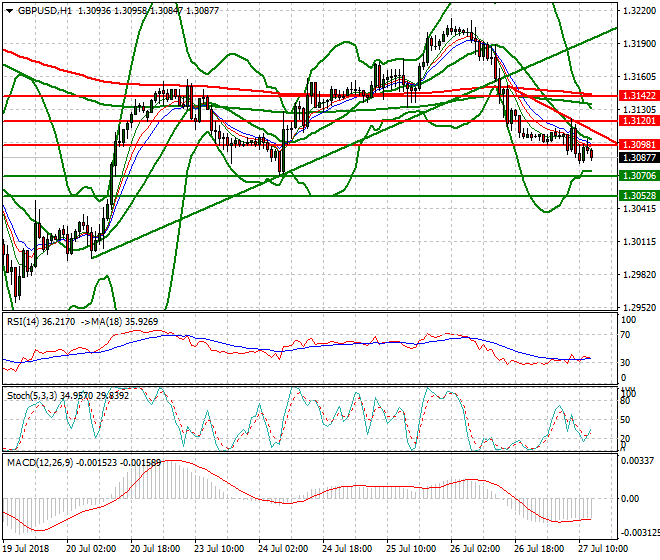
Task: Click the 1.29820 price scale value
Action: [639, 275]
